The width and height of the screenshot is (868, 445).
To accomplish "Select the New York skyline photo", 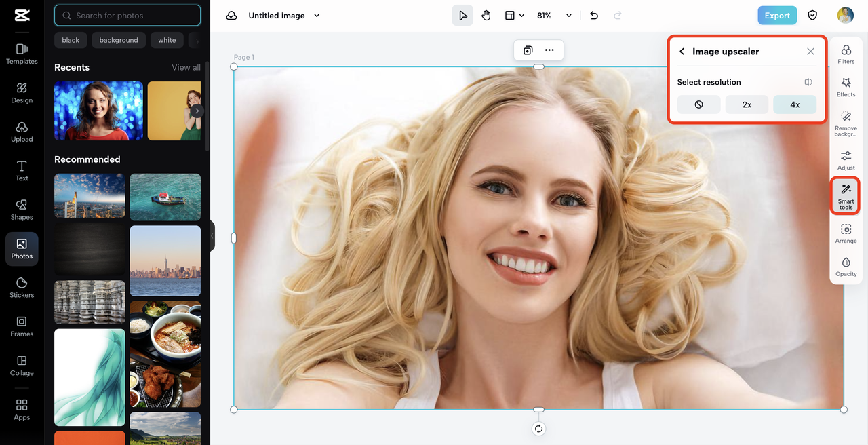I will [x=165, y=260].
